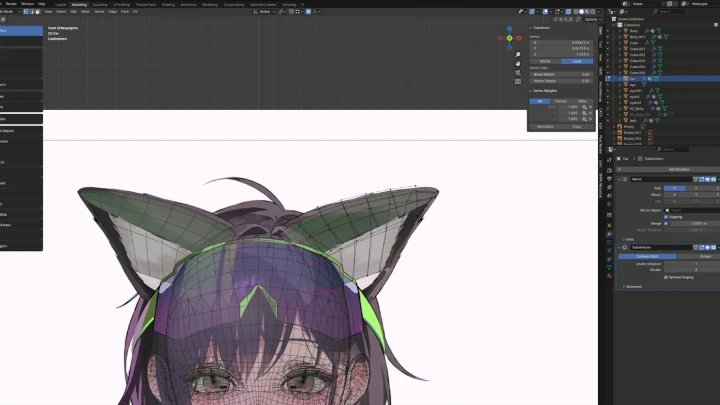720x405 pixels.
Task: Open the Select menu in viewport header
Action: [61, 11]
